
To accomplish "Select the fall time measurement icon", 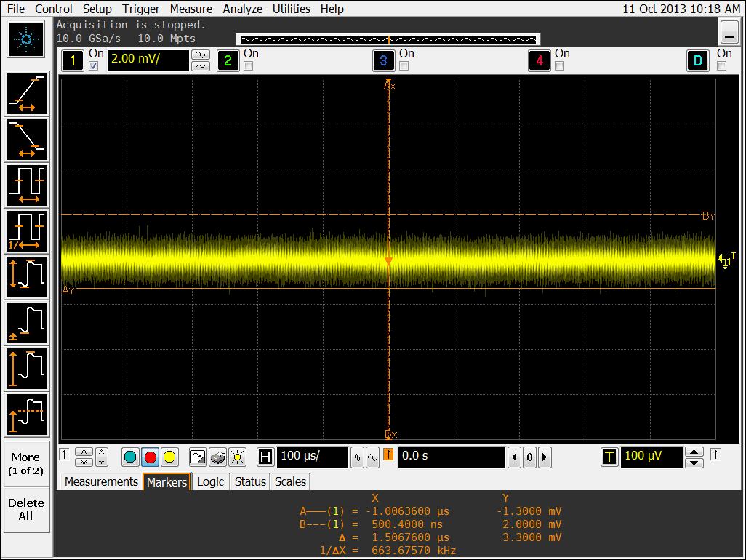I will point(27,140).
